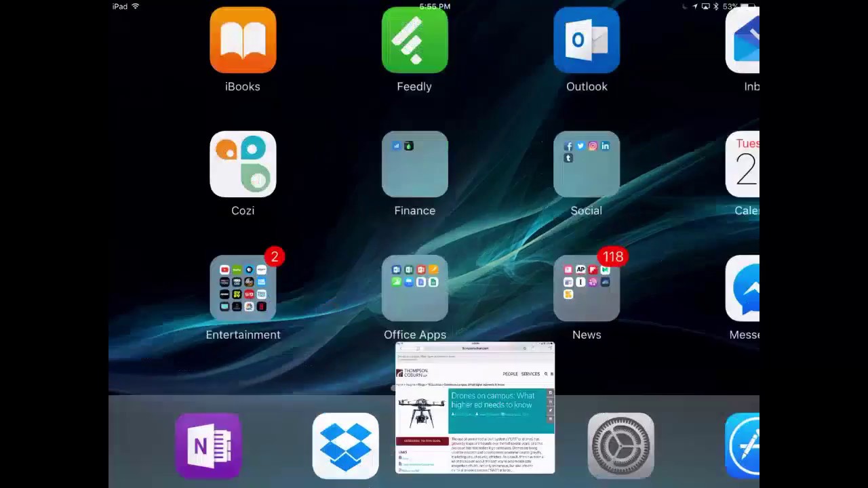This screenshot has height=488, width=868.
Task: Tap the iBooks label text
Action: click(x=243, y=87)
